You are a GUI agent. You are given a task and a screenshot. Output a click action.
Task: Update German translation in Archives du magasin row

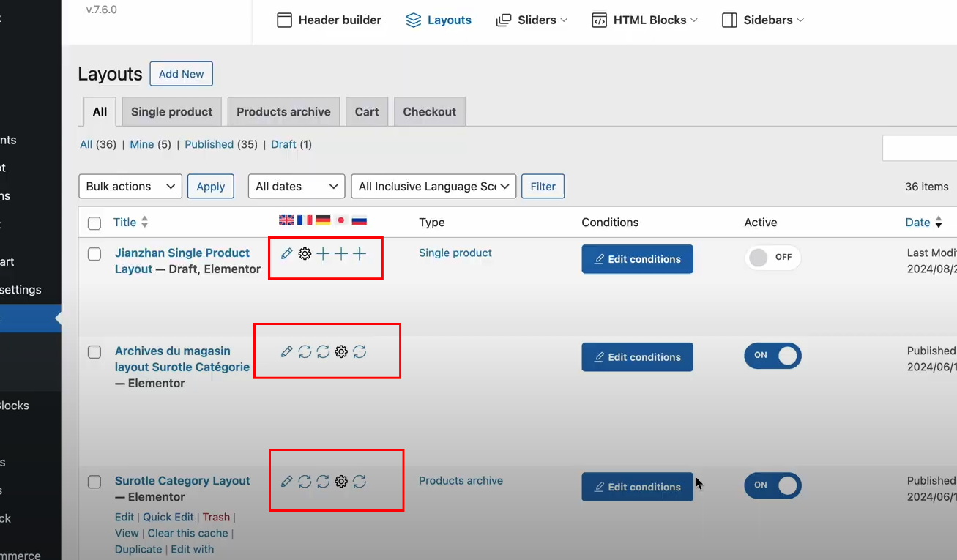[323, 352]
